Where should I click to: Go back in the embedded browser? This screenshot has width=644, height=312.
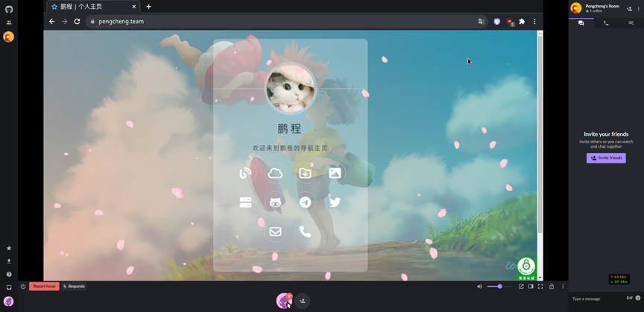coord(51,22)
